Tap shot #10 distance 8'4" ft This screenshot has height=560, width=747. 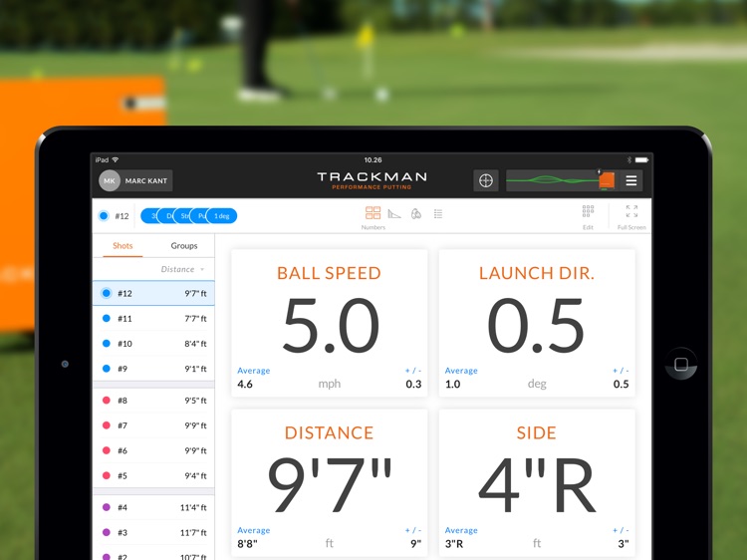coord(195,343)
